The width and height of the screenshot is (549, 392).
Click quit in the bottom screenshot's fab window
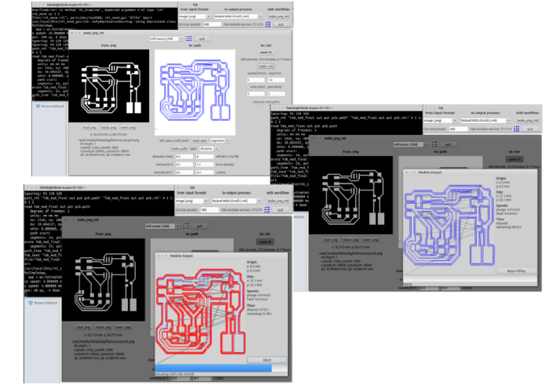280,209
